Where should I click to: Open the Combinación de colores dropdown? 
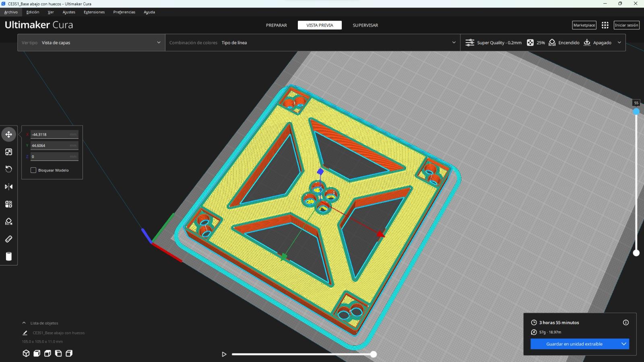tap(313, 43)
